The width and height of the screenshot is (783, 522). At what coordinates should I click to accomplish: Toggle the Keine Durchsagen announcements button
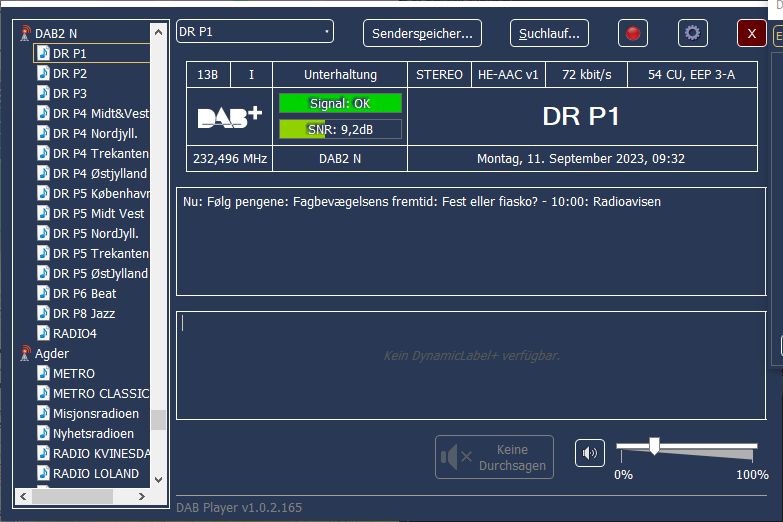point(494,457)
